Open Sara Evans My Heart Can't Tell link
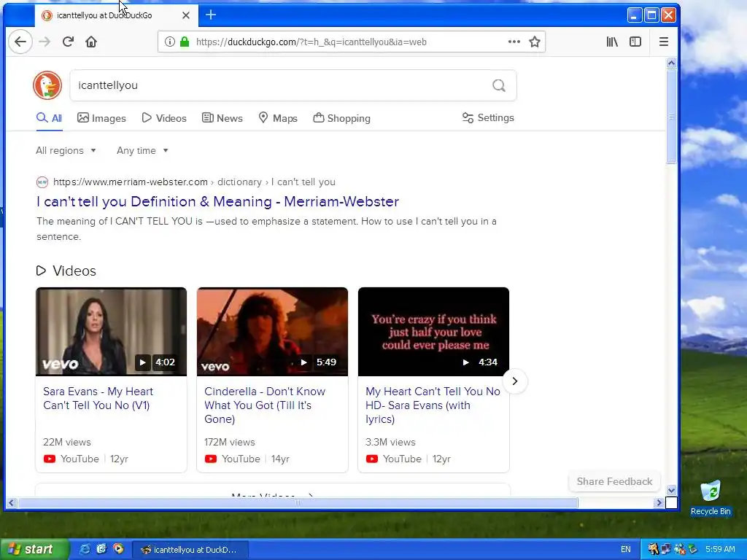The image size is (747, 560). pos(98,398)
